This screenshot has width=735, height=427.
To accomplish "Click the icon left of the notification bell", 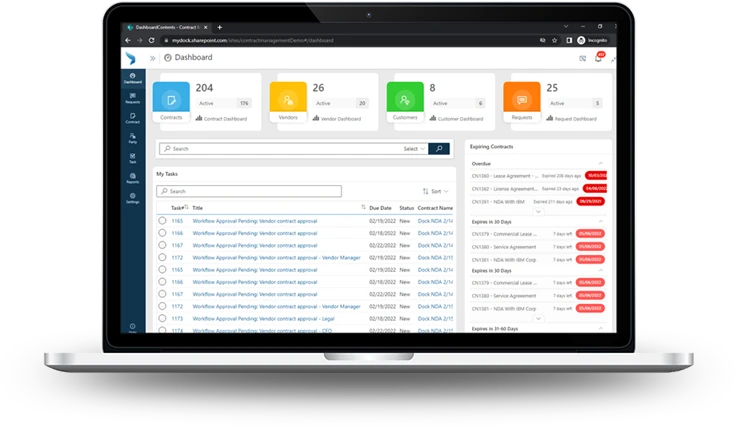I will tap(583, 59).
